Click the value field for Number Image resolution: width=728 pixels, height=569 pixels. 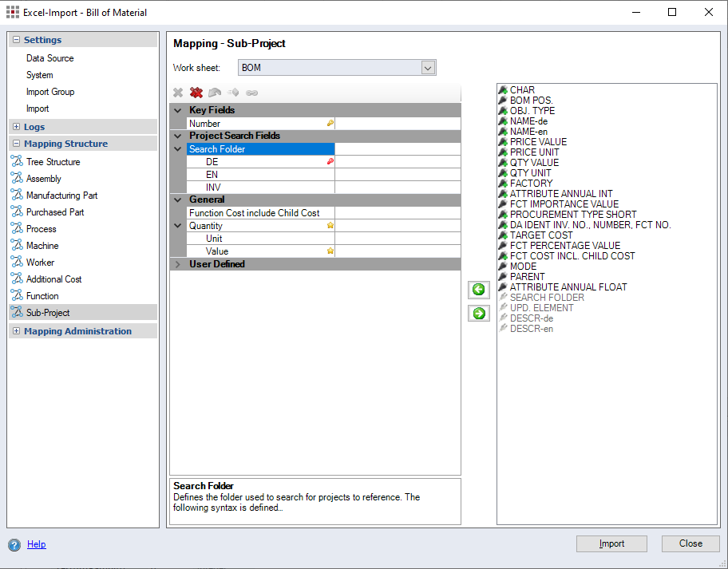click(x=397, y=124)
